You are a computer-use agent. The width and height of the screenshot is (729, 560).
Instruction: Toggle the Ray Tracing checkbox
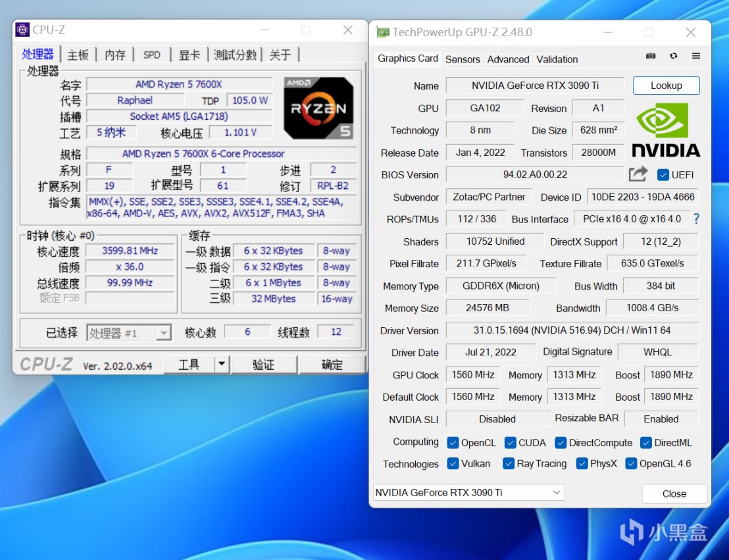pos(508,464)
